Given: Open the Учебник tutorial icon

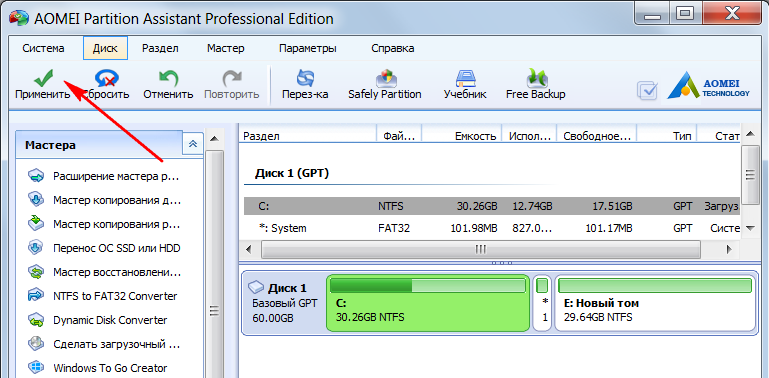Looking at the screenshot, I should 465,78.
